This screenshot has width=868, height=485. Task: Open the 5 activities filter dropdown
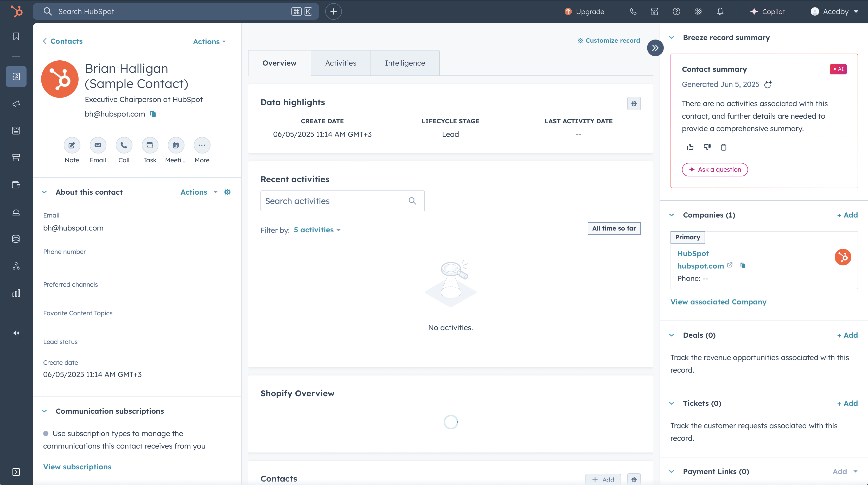click(317, 230)
